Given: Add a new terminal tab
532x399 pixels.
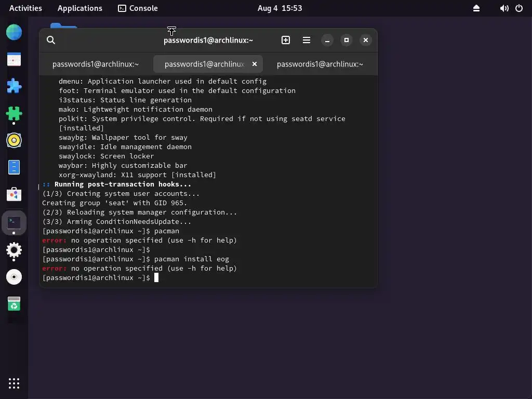Looking at the screenshot, I should pyautogui.click(x=286, y=40).
